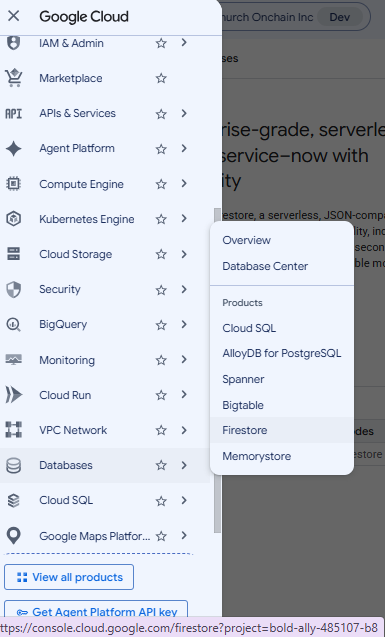Screen dimensions: 385x637
Task: Pin APIs & Services with its star
Action: coord(161,114)
